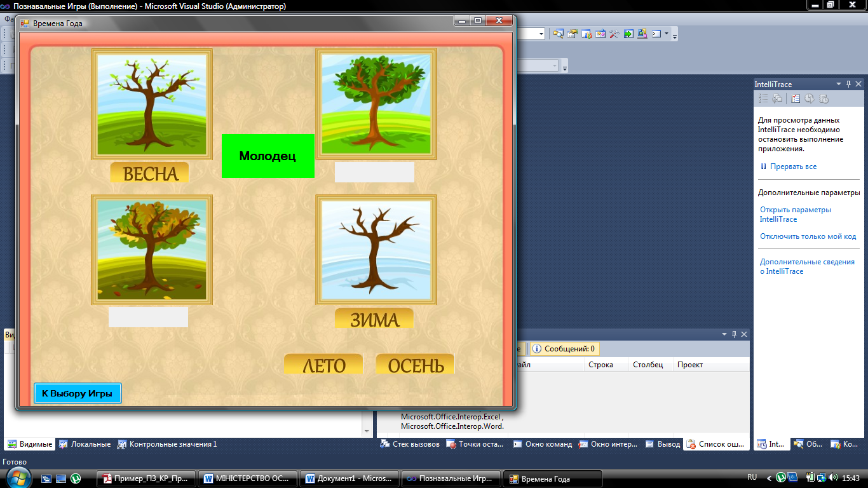Click the RU language indicator in tray
Image resolution: width=868 pixels, height=488 pixels.
tap(752, 477)
